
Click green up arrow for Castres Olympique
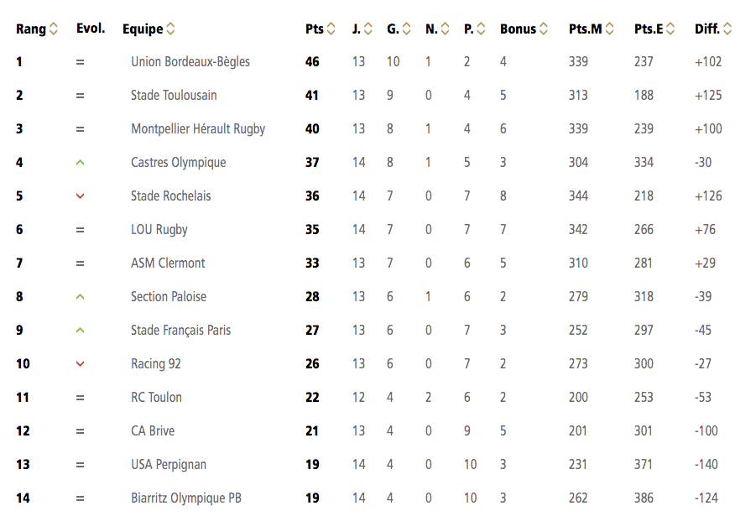click(x=80, y=163)
